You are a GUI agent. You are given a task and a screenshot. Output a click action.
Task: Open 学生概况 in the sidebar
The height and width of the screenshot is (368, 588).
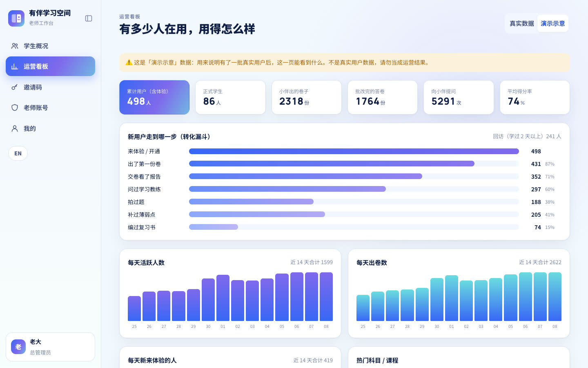click(50, 46)
